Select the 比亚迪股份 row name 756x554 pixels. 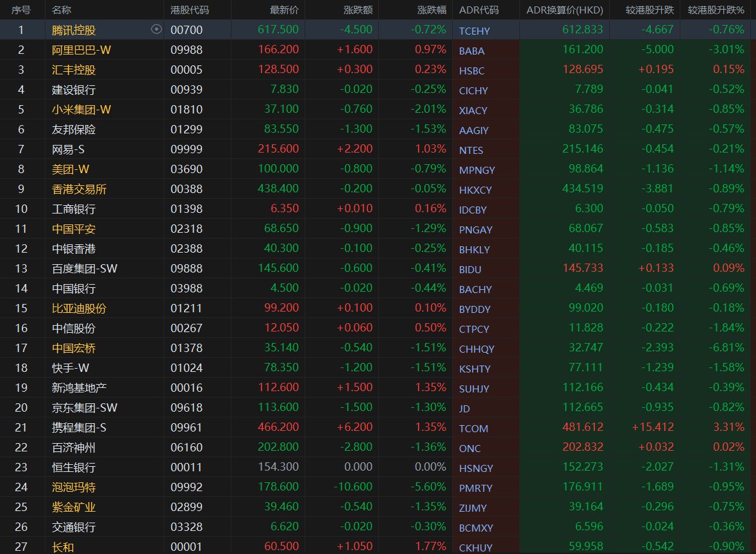(x=79, y=308)
